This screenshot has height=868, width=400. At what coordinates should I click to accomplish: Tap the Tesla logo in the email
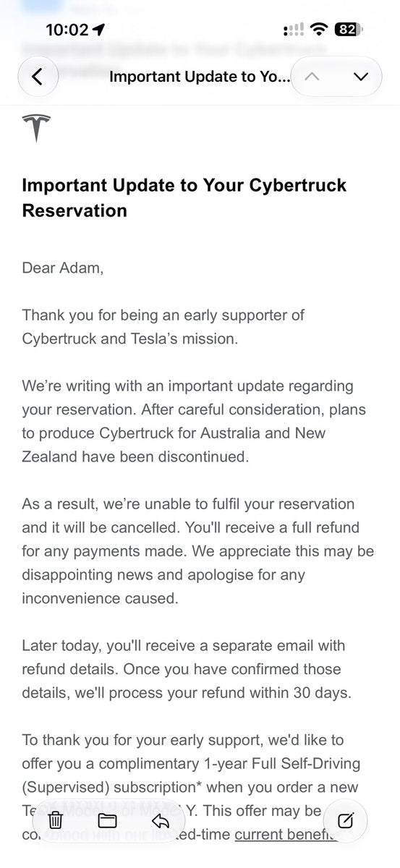[x=36, y=128]
